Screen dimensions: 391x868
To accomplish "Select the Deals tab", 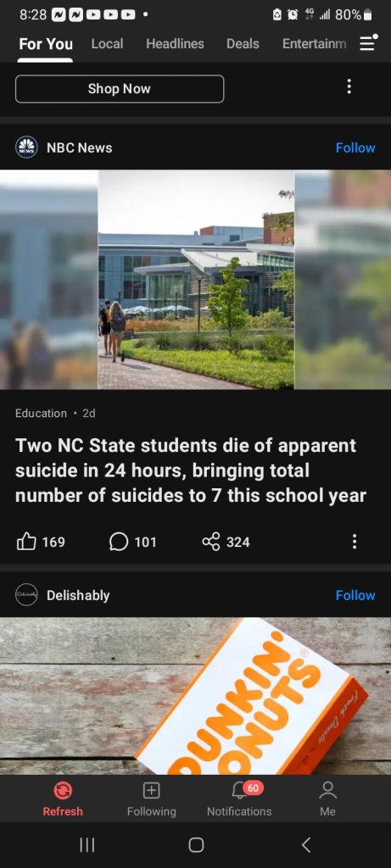I will pyautogui.click(x=243, y=44).
